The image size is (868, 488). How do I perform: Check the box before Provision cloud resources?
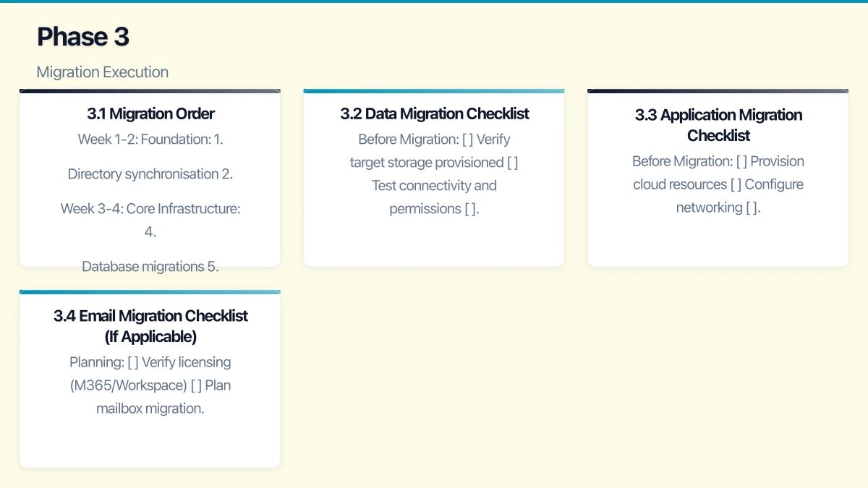click(741, 161)
